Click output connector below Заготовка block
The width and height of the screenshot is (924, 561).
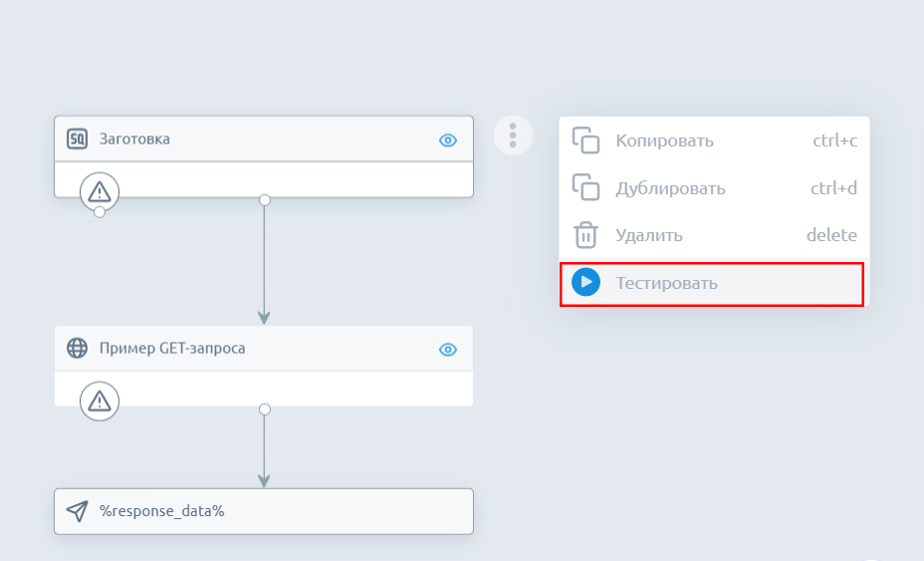[264, 200]
